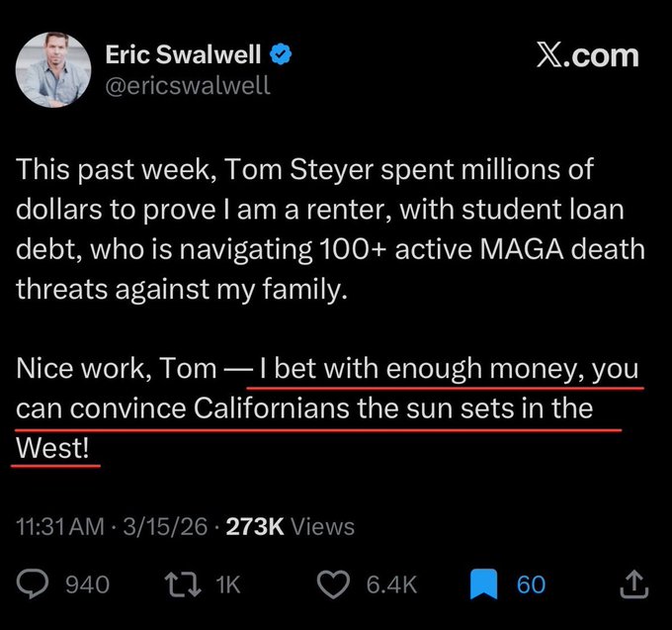Open the 273K Views analytics
672x630 pixels.
point(291,527)
